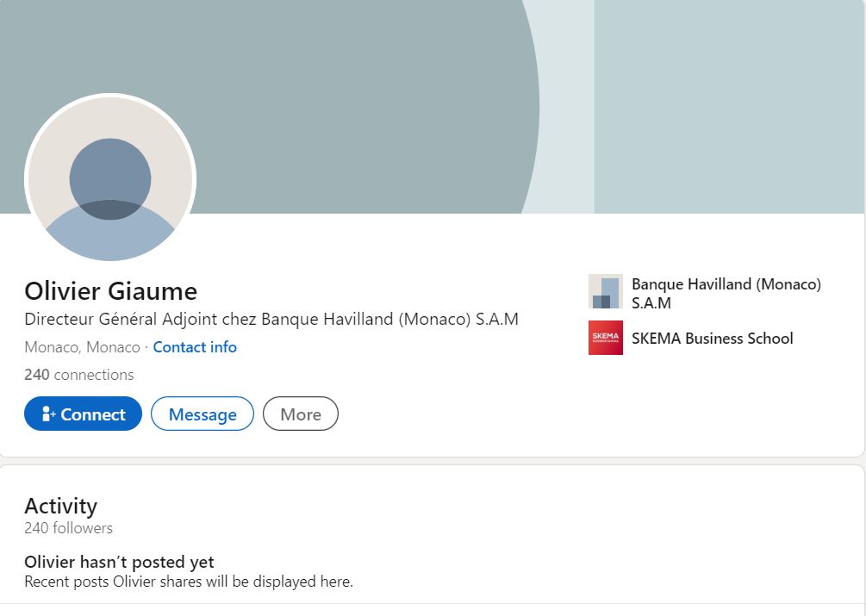866x616 pixels.
Task: Open Banque Havilland (Monaco) S.A.M company link
Action: pos(726,293)
